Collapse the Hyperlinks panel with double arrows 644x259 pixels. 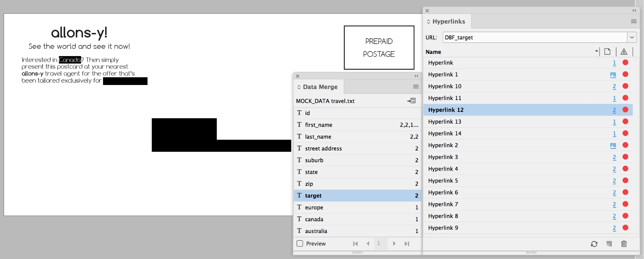pos(634,10)
